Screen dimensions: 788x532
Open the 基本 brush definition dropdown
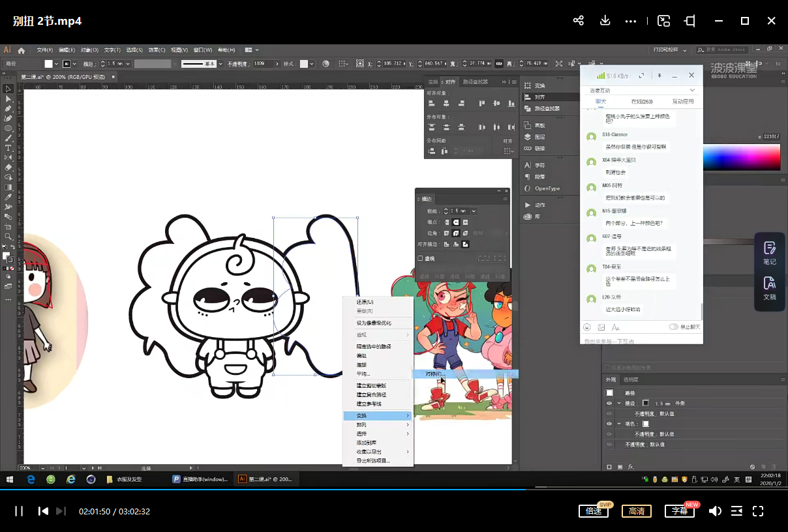(x=220, y=64)
